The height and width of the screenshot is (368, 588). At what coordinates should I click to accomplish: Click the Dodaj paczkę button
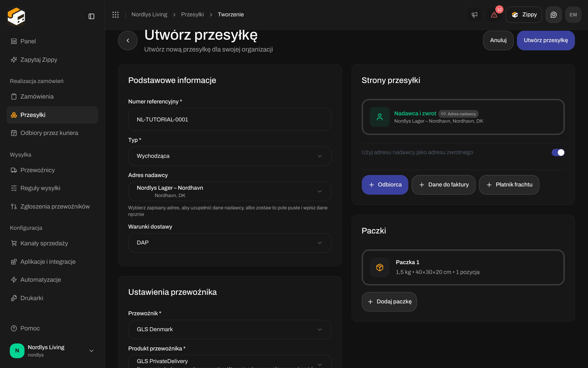(389, 302)
